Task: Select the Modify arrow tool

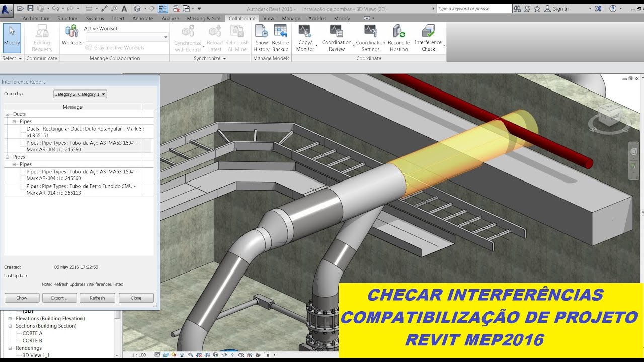Action: pyautogui.click(x=12, y=38)
